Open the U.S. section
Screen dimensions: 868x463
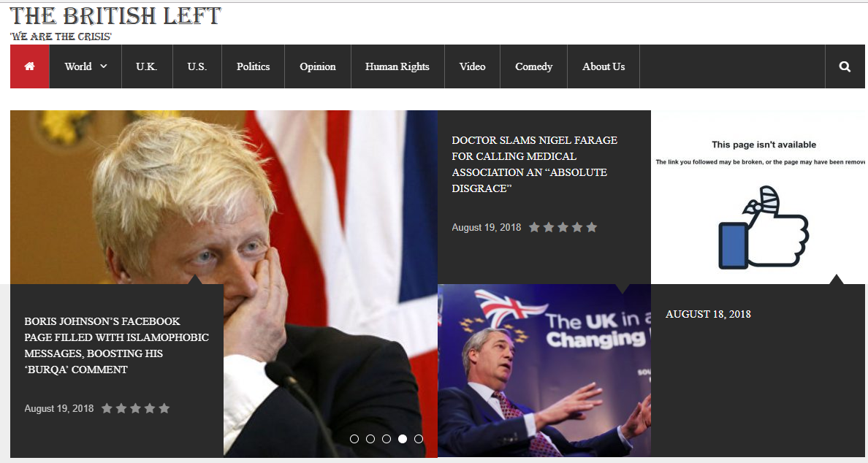197,66
